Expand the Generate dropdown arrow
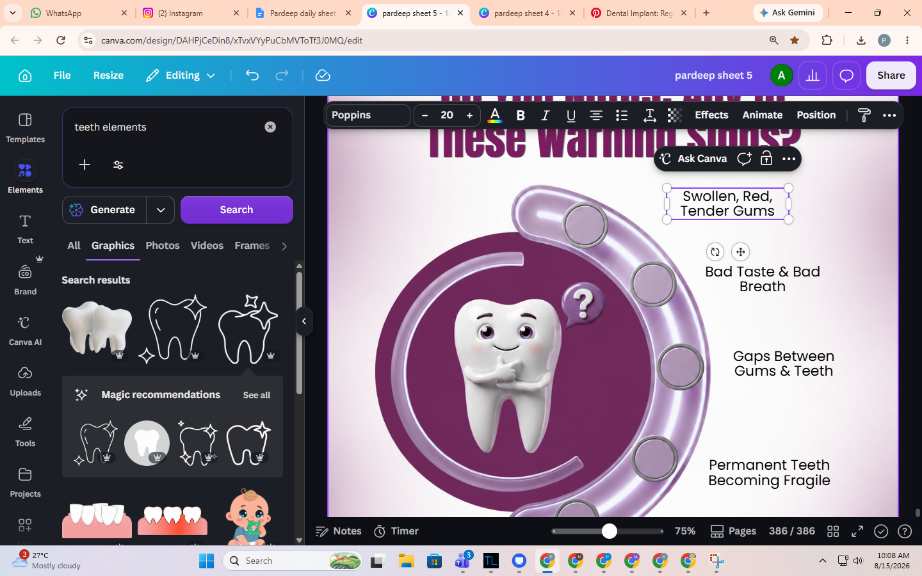The image size is (922, 576). [x=161, y=210]
